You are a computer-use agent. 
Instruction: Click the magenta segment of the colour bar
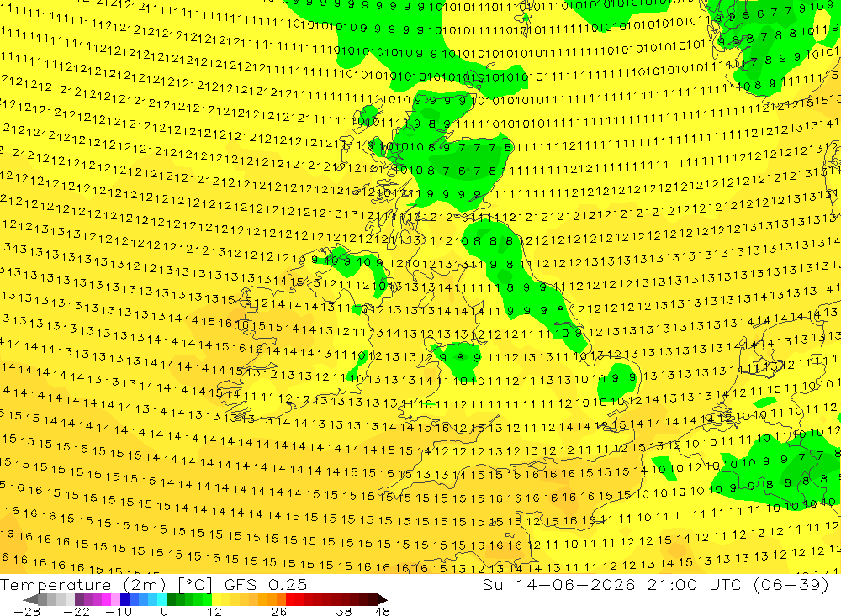[x=106, y=599]
